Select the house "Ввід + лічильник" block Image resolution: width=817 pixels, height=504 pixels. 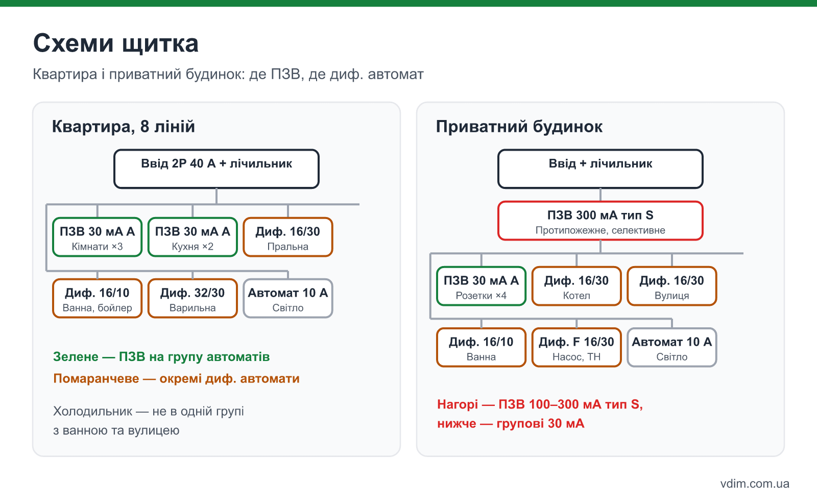[x=600, y=169]
